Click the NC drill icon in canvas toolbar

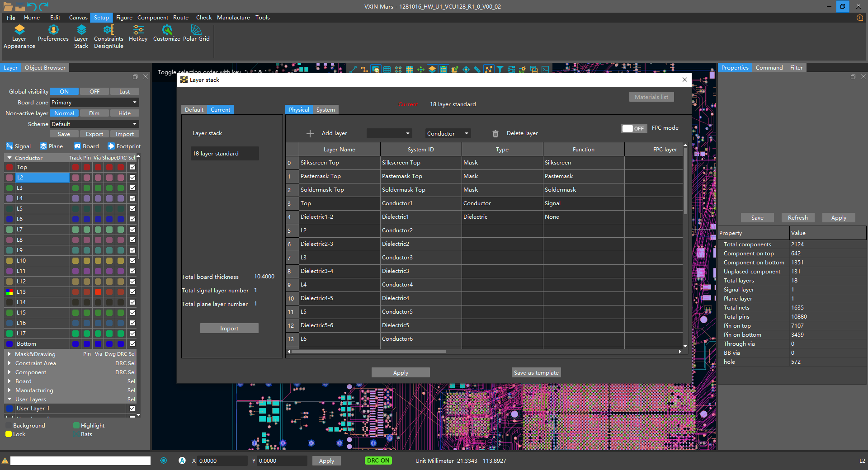click(523, 69)
